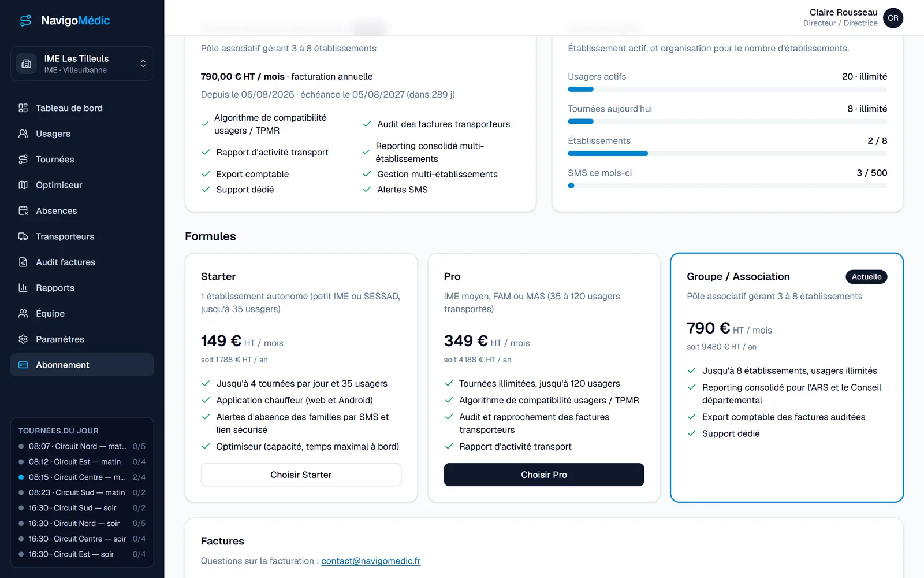Open the 08:23 Circuit Sud matin tour

(82, 492)
